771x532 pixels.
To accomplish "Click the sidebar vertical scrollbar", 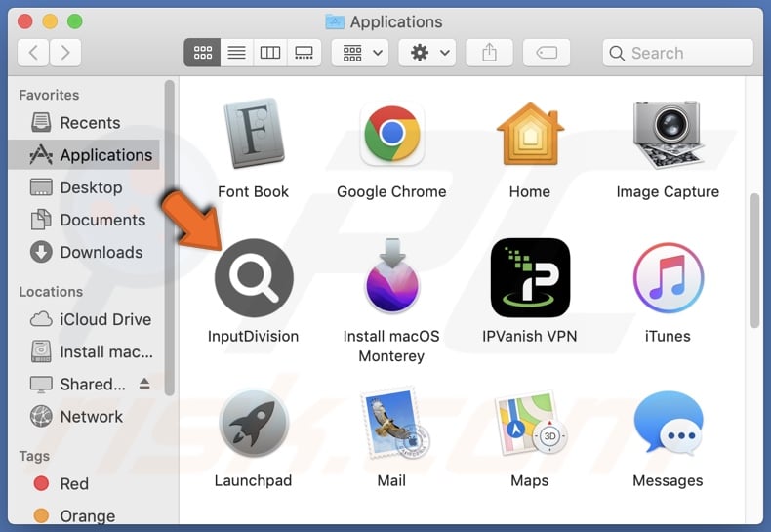I will pyautogui.click(x=169, y=238).
